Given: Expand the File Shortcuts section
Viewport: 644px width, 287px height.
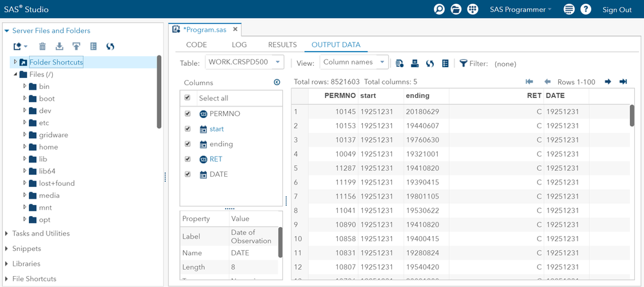Looking at the screenshot, I should tap(7, 279).
